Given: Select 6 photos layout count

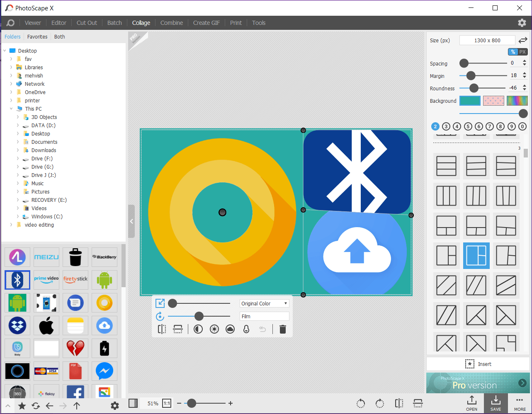Looking at the screenshot, I should (x=479, y=126).
